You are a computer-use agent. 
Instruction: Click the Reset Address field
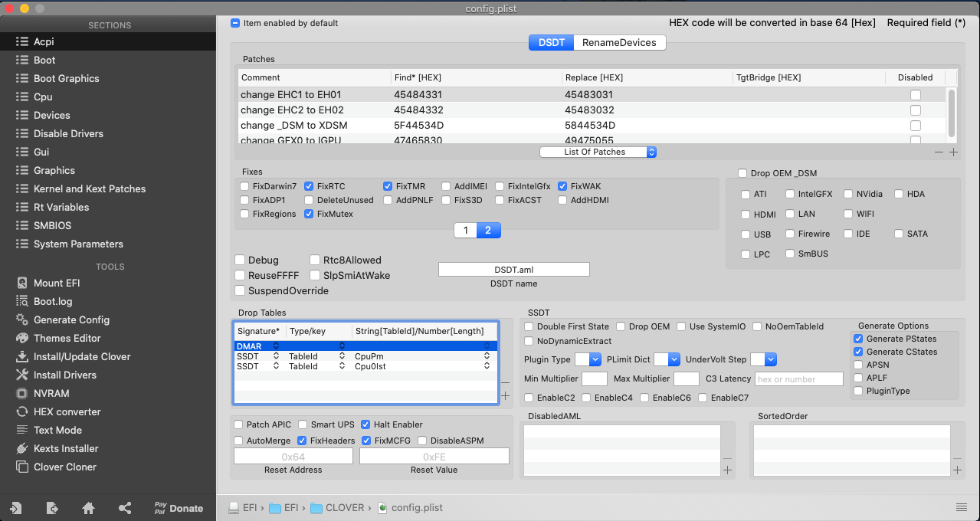(293, 457)
